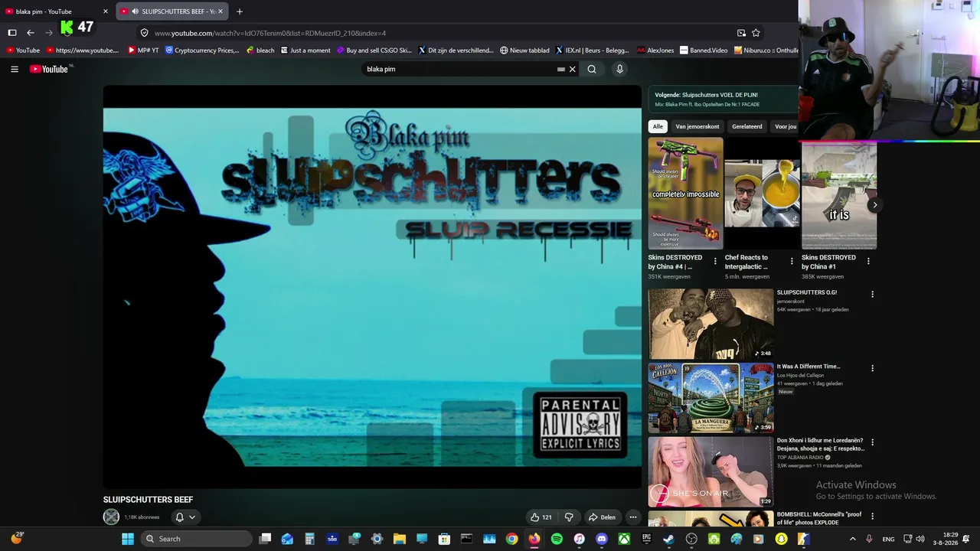Focus the YouTube search field
Screen dimensions: 980x551
[x=459, y=69]
